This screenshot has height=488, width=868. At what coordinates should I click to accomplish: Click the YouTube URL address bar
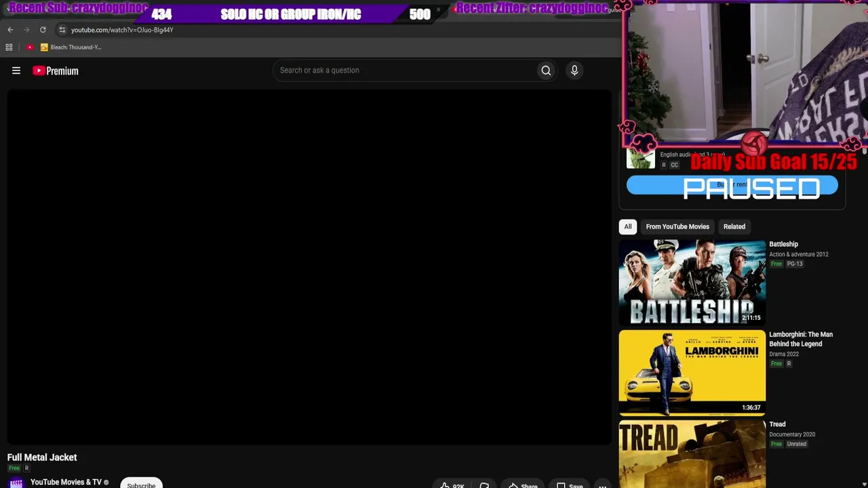122,30
